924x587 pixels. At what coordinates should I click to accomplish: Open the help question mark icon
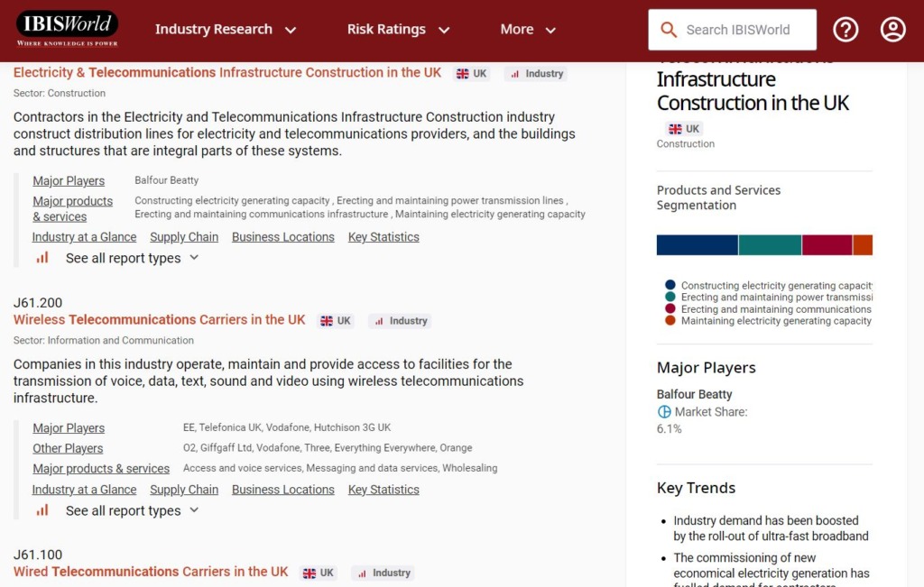click(845, 30)
